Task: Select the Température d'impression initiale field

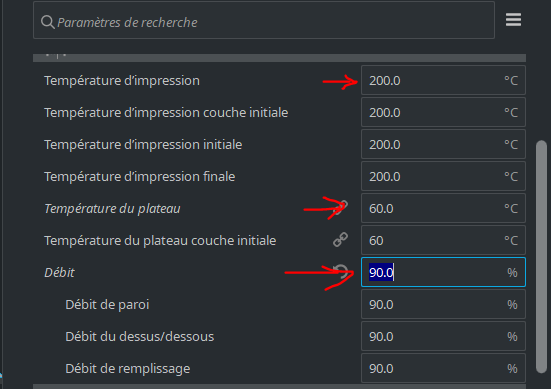Action: click(x=443, y=144)
